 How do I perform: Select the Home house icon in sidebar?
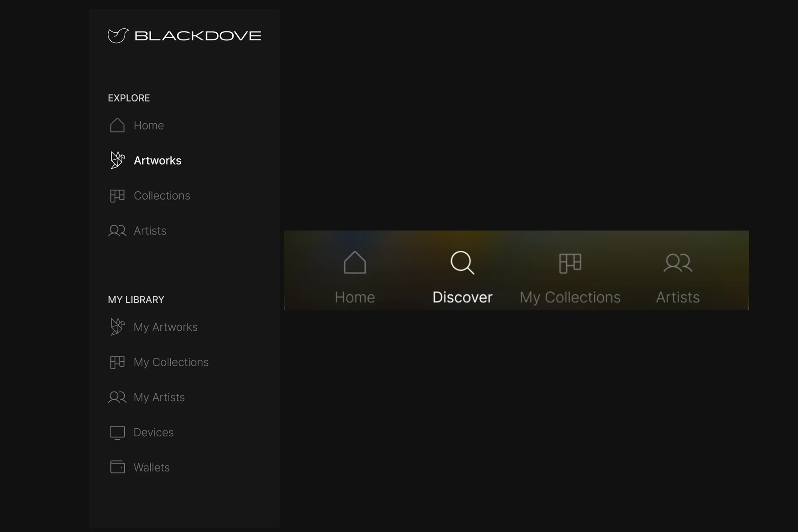pos(117,125)
